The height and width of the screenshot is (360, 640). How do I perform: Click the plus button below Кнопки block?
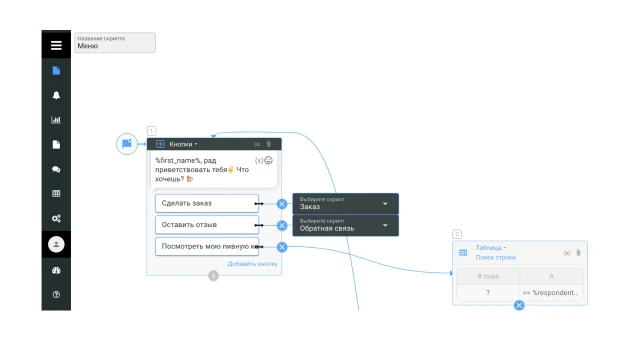(x=213, y=276)
